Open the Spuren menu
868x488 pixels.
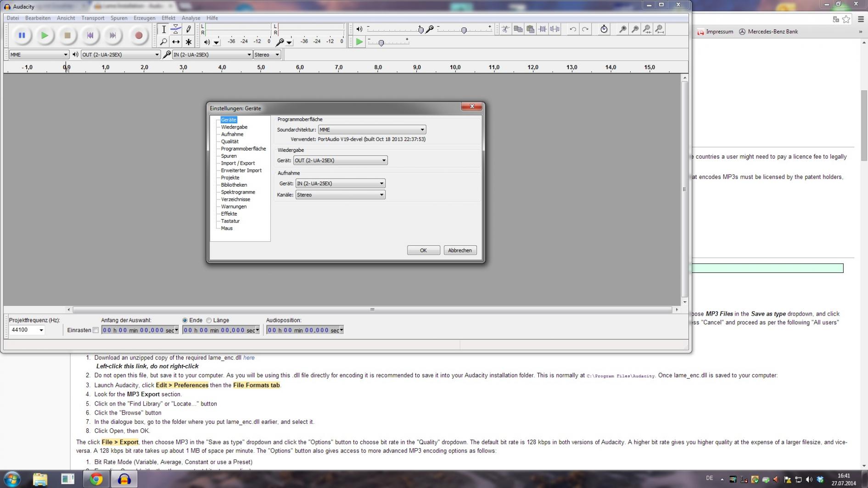(119, 18)
